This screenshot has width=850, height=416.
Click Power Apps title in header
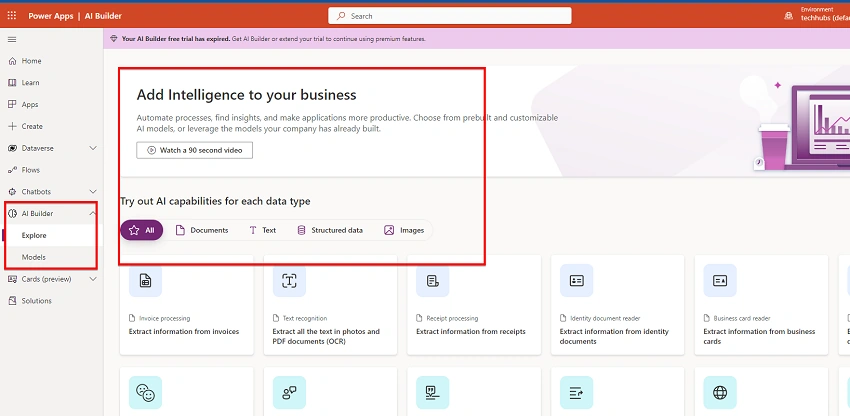click(x=50, y=16)
